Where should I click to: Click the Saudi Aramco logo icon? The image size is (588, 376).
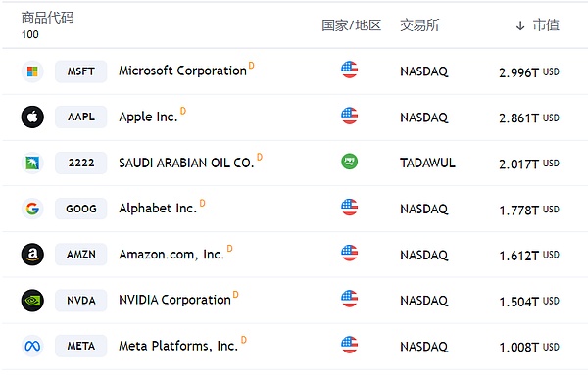(32, 163)
